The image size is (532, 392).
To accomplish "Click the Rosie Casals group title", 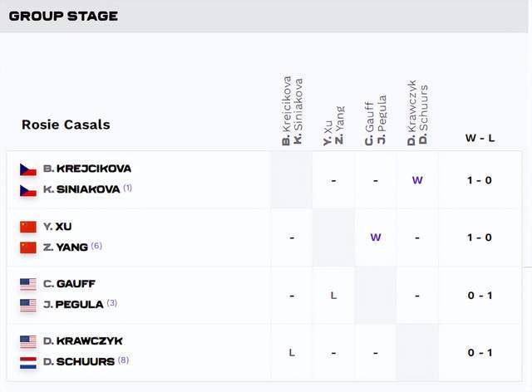I will [66, 125].
